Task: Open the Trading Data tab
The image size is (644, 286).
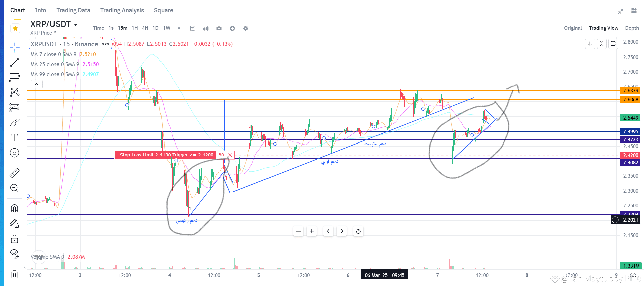Action: tap(73, 10)
